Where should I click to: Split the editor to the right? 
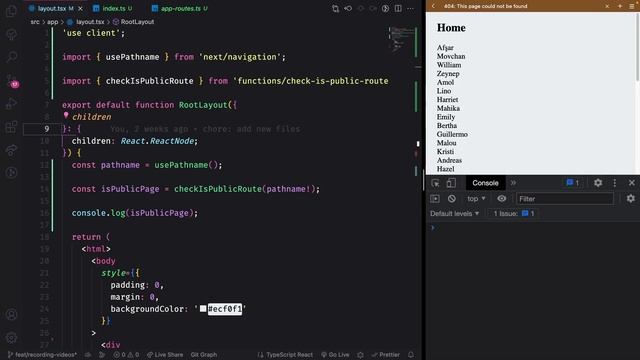[x=398, y=9]
